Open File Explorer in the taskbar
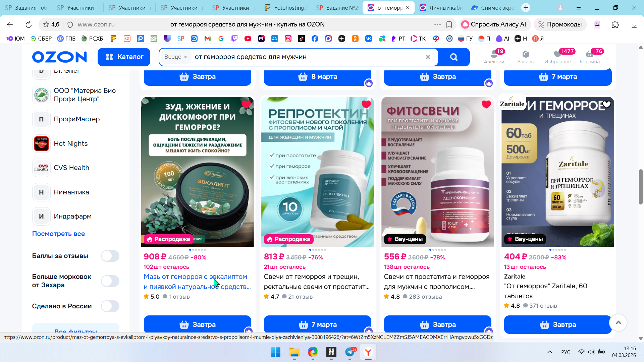Viewport: 644px width, 362px height. click(x=294, y=352)
